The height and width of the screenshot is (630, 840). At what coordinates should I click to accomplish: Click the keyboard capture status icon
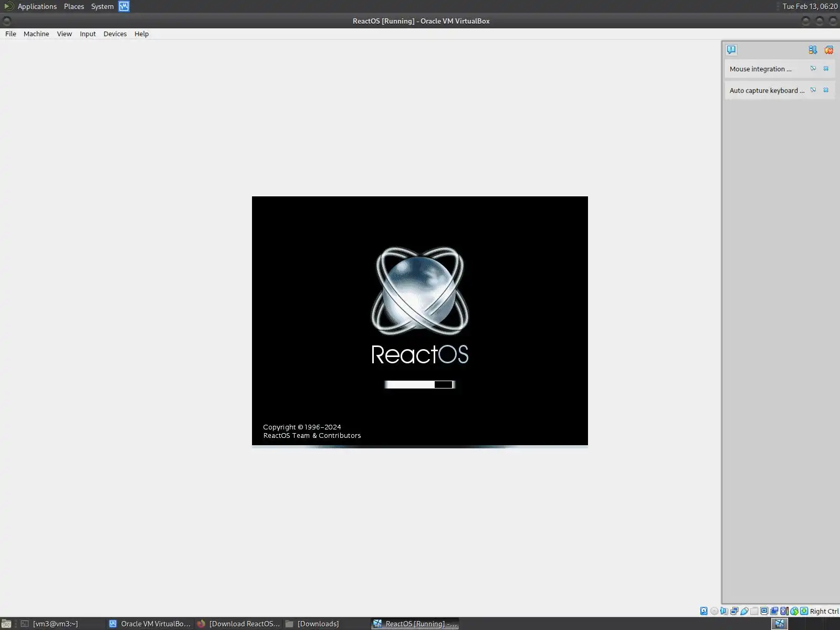point(804,611)
